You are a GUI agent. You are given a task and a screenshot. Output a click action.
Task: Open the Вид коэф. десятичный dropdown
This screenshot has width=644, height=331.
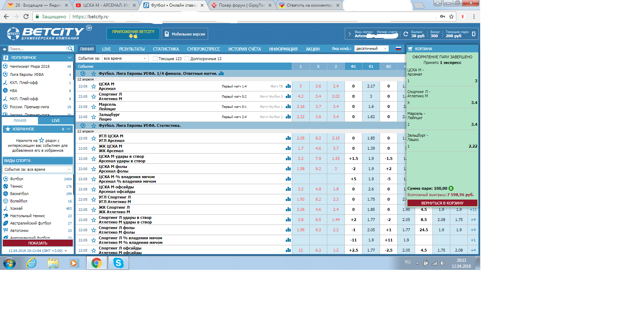[371, 48]
